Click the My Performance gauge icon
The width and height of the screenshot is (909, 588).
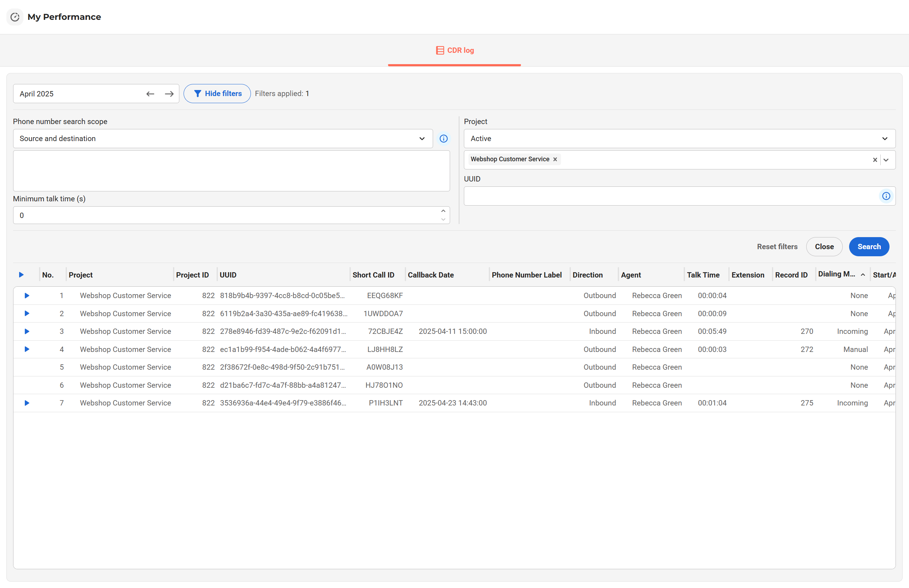tap(15, 17)
